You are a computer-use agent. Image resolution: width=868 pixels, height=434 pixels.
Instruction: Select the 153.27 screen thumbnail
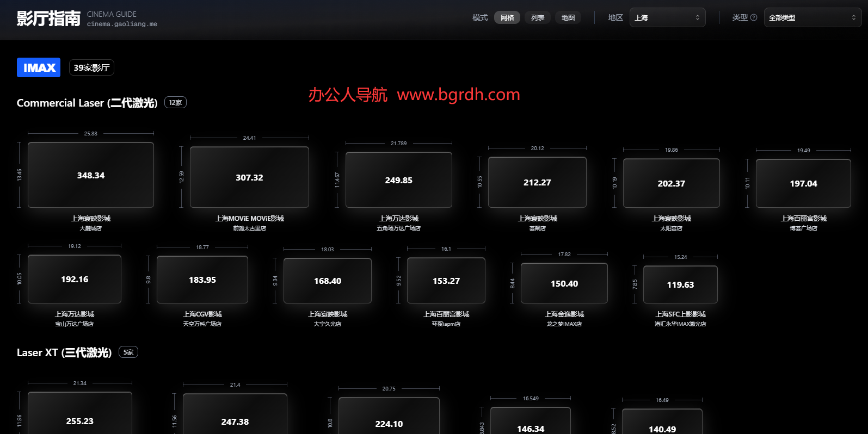coord(446,281)
